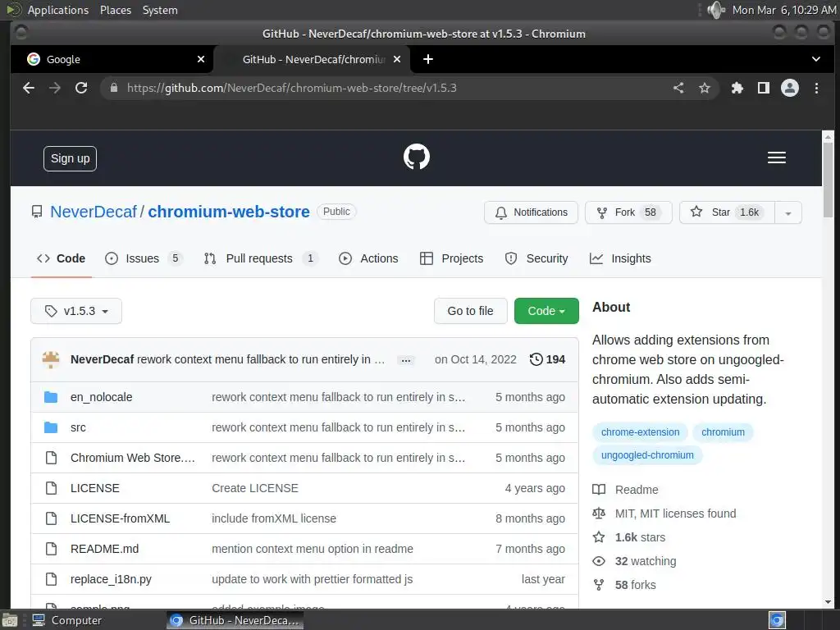Close the Google tab
This screenshot has width=840, height=630.
(x=201, y=59)
